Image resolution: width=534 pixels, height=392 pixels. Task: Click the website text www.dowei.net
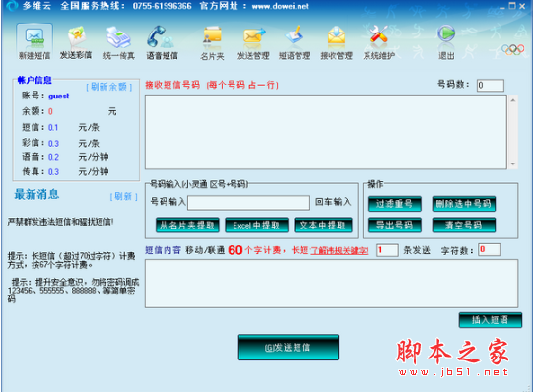280,6
